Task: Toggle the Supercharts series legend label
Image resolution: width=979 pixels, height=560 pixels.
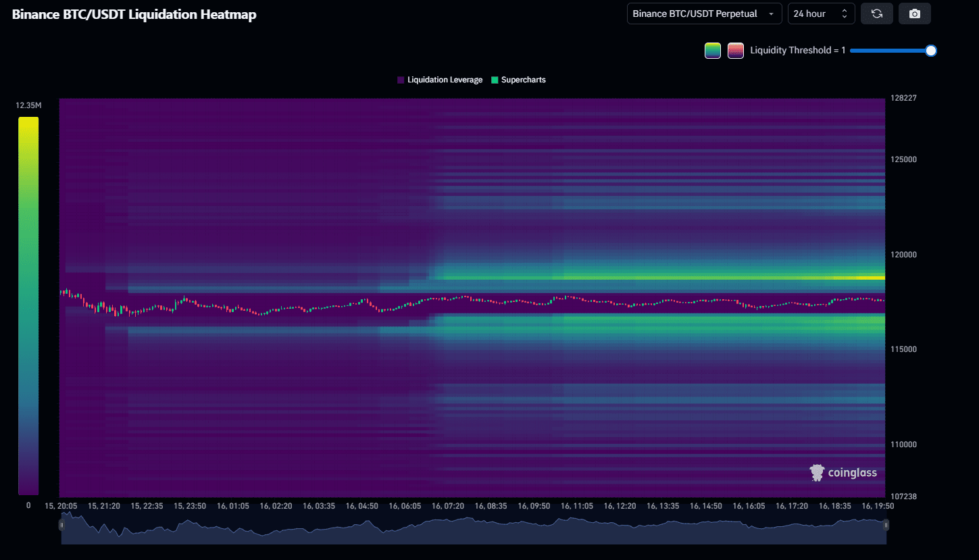Action: [523, 80]
